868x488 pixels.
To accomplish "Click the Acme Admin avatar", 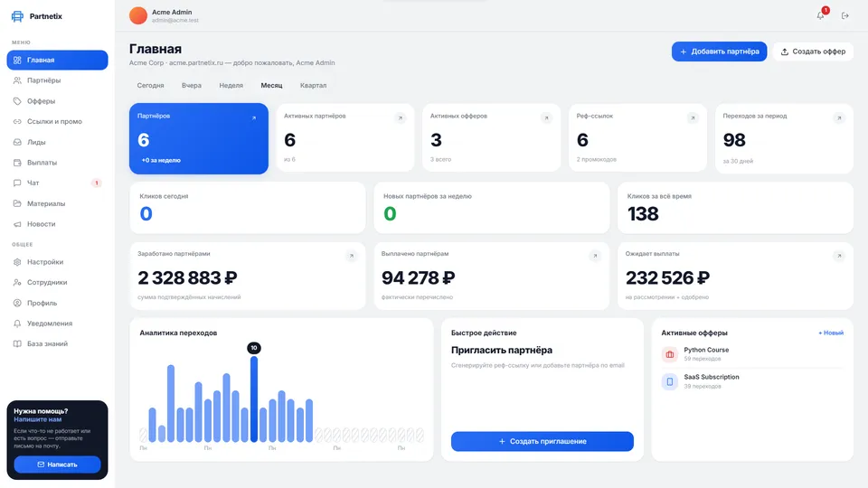I will click(138, 15).
